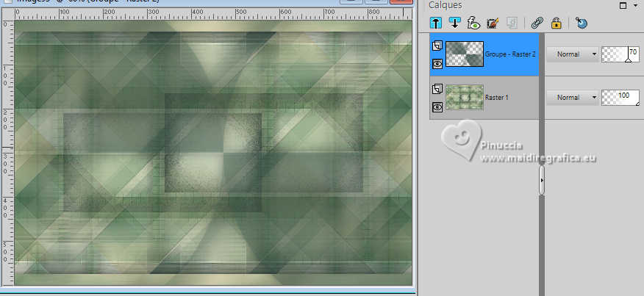Click opacity slider showing 70
This screenshot has width=644, height=296.
[620, 54]
